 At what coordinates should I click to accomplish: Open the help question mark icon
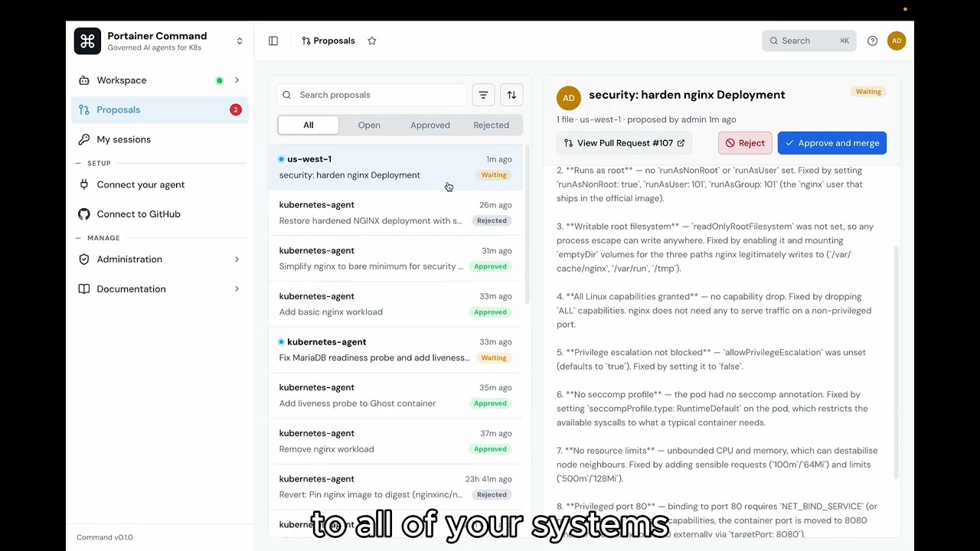coord(872,41)
